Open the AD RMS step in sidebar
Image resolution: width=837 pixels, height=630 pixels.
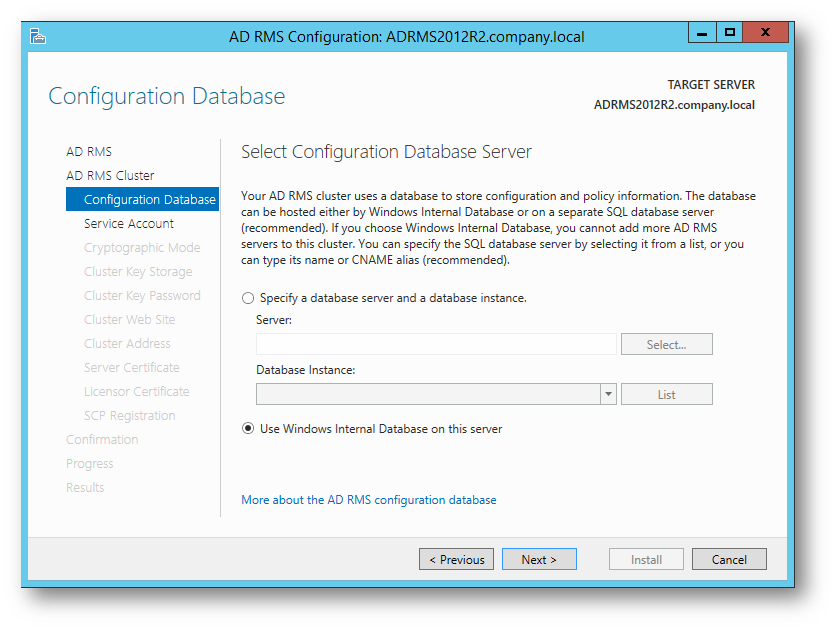coord(89,152)
